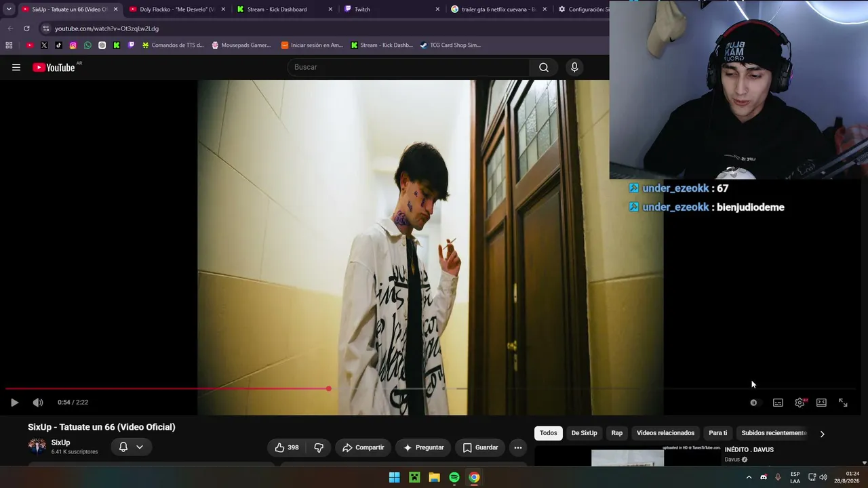This screenshot has width=868, height=488.
Task: Close the SixUp - Tatuate un 66 tab
Action: point(115,9)
